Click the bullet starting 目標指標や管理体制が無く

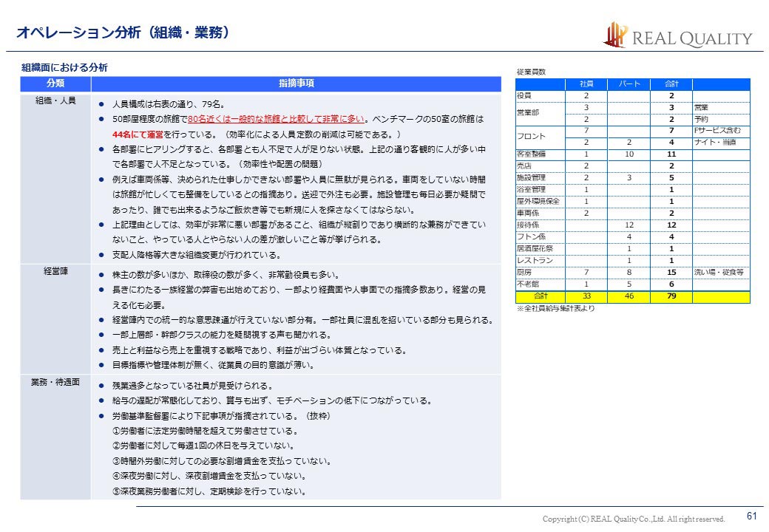pos(214,365)
